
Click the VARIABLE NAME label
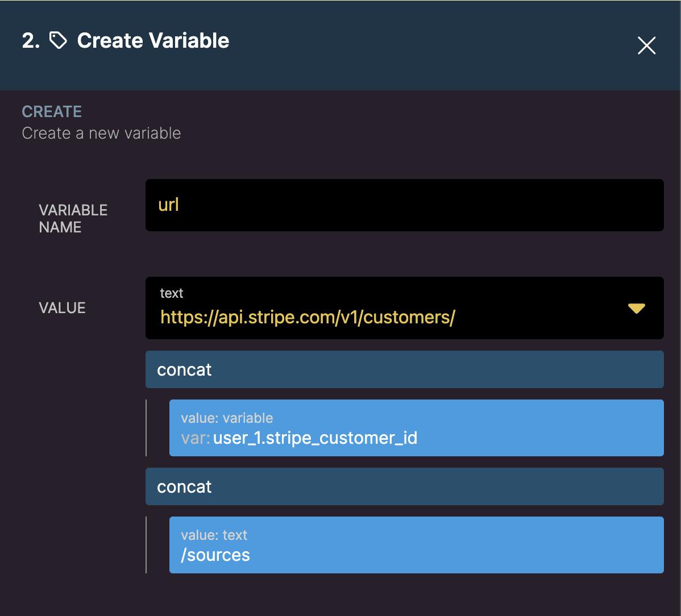(x=73, y=218)
